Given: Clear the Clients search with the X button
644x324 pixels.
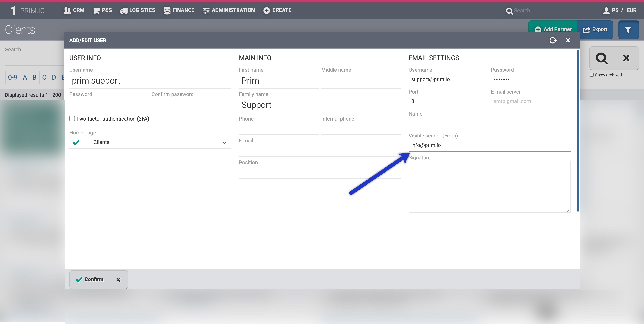Looking at the screenshot, I should (626, 58).
